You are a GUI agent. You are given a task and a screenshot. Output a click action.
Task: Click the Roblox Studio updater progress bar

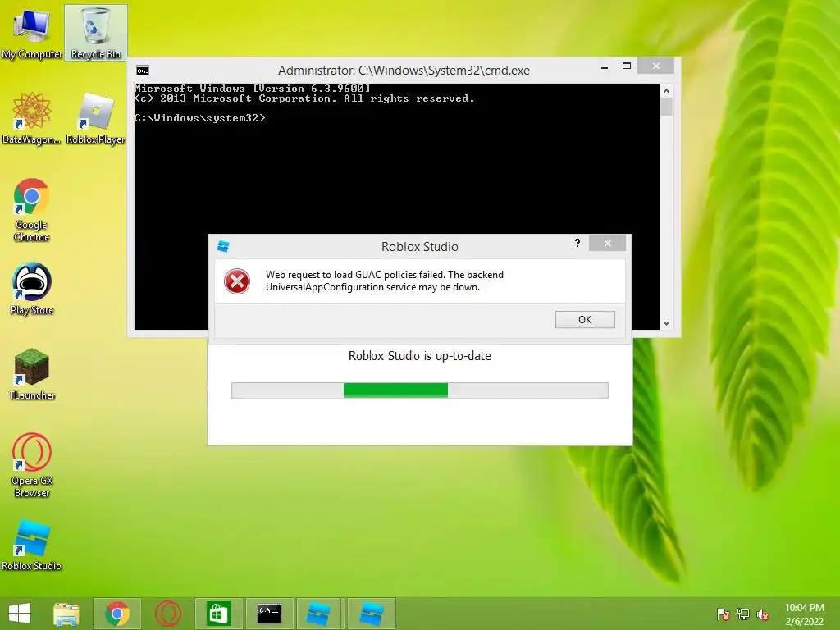click(x=420, y=390)
